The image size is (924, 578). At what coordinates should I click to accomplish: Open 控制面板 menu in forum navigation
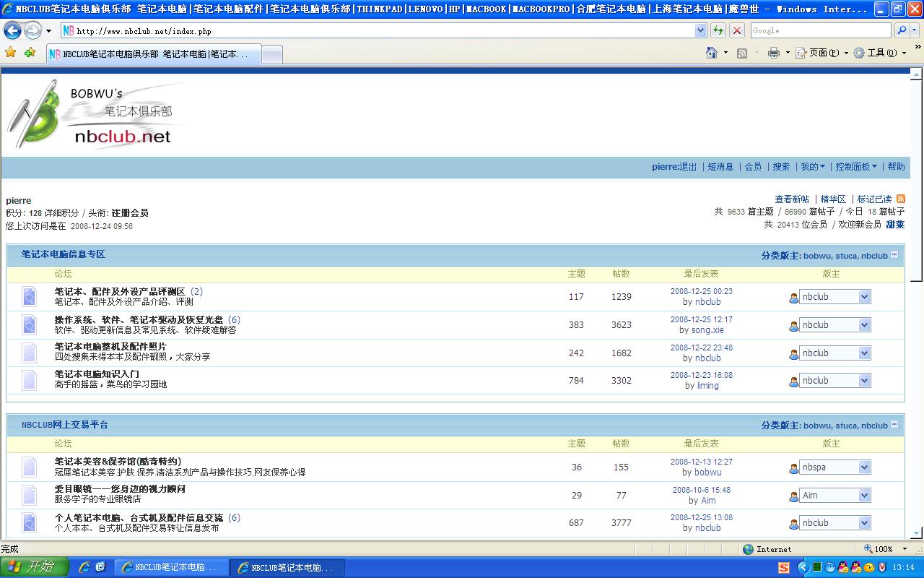[x=856, y=167]
